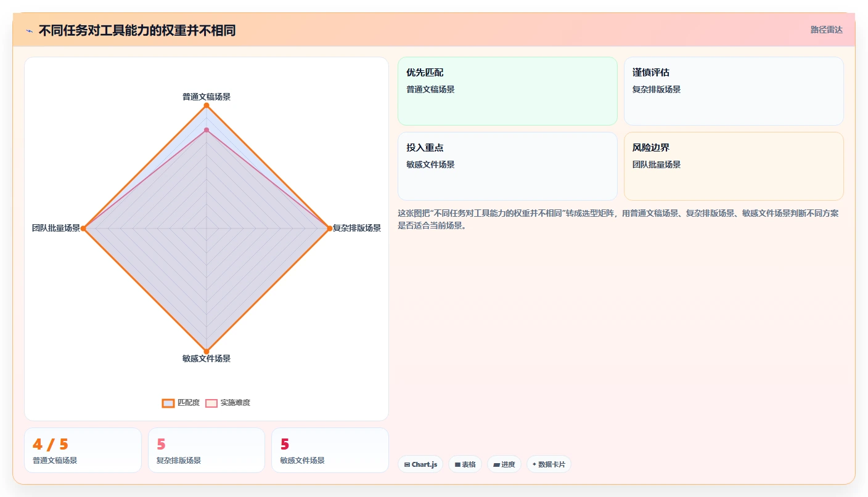This screenshot has width=868, height=497.
Task: Click 敏感文件场景 caption in stat card
Action: click(x=302, y=461)
